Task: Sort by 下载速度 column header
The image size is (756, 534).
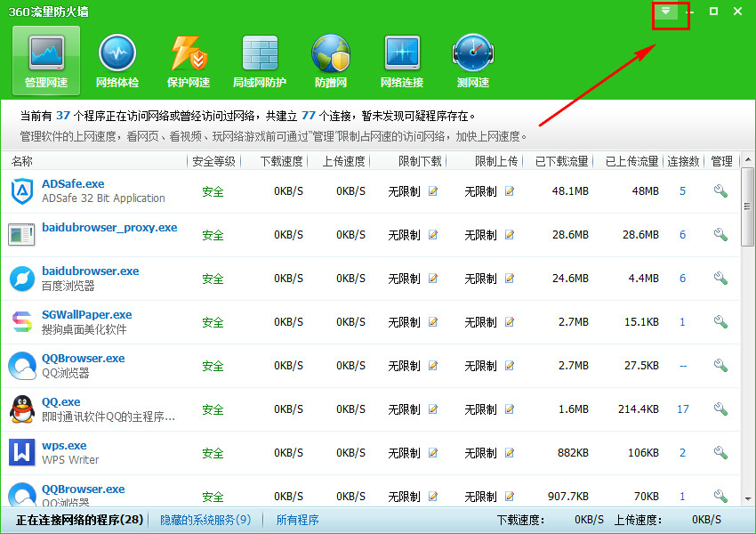Action: coord(282,161)
